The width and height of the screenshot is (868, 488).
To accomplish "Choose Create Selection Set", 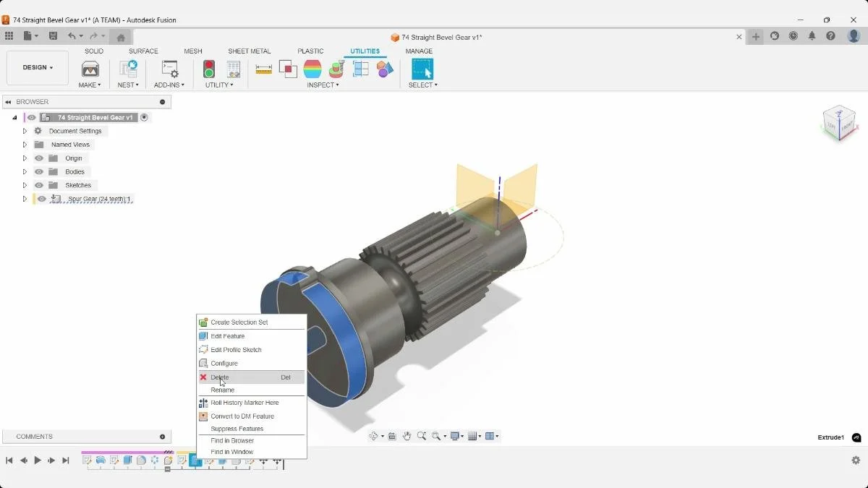I will [x=252, y=322].
